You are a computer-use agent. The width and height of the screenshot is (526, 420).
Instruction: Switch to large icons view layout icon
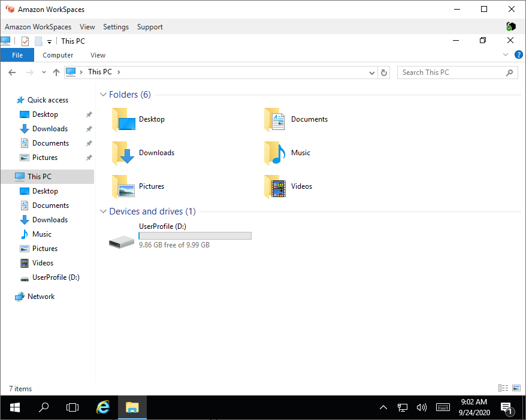pos(516,388)
